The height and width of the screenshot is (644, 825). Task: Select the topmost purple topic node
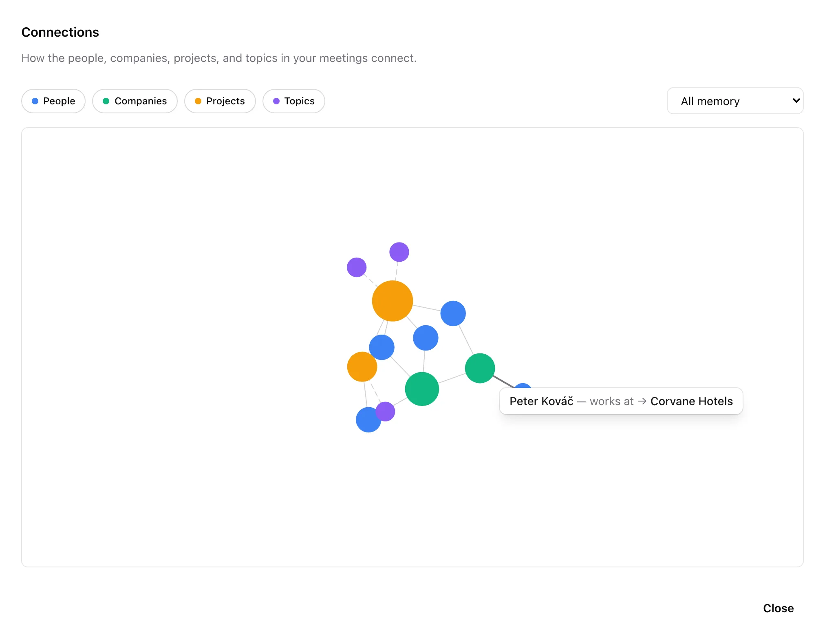399,252
